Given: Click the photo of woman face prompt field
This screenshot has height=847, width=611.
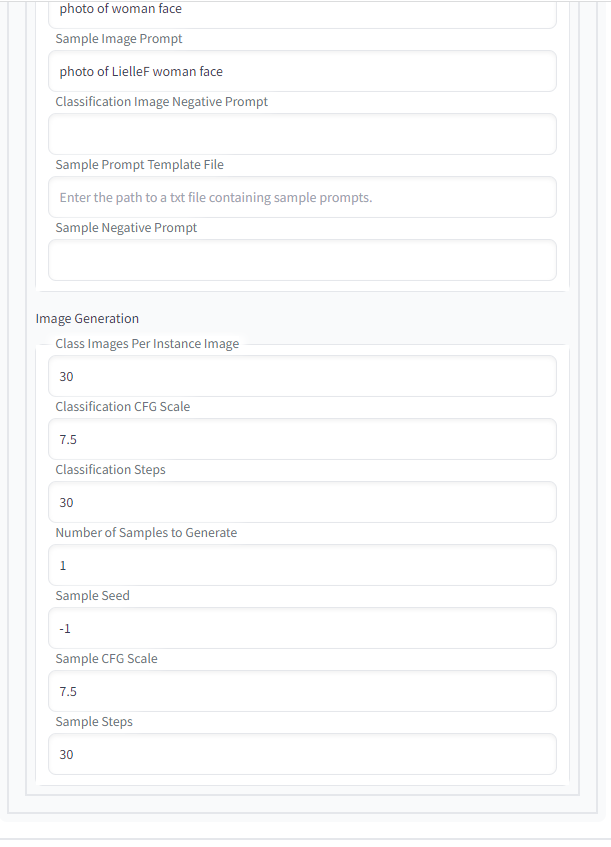Looking at the screenshot, I should pyautogui.click(x=300, y=12).
